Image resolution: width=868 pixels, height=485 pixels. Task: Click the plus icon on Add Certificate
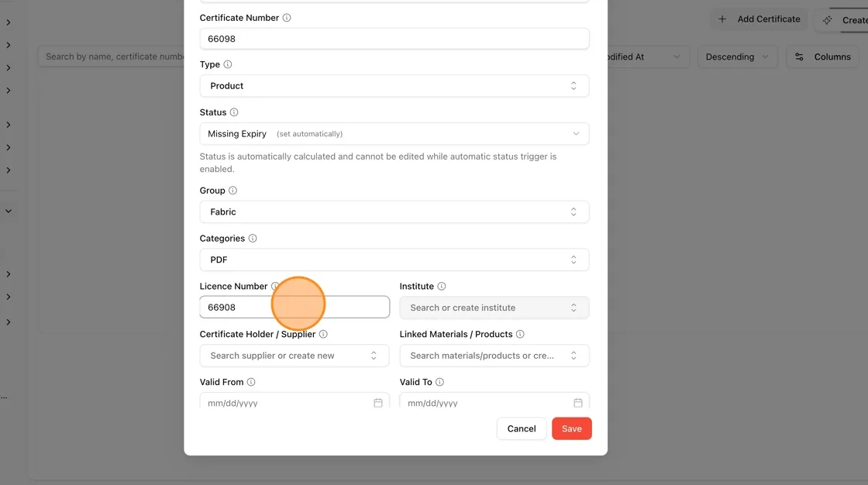(x=722, y=19)
